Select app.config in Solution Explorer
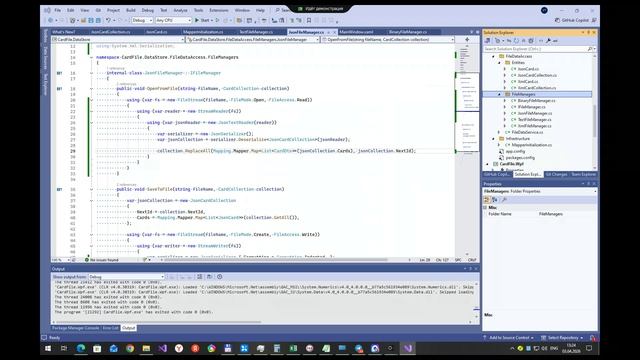This screenshot has width=640, height=360. (515, 151)
